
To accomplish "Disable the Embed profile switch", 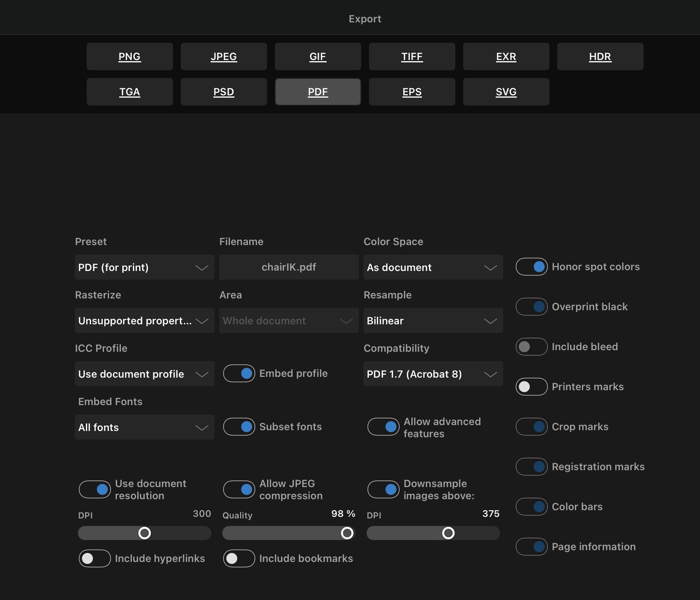I will click(239, 374).
